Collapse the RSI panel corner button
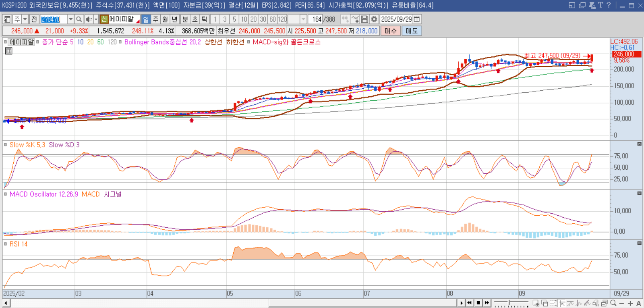 point(639,243)
